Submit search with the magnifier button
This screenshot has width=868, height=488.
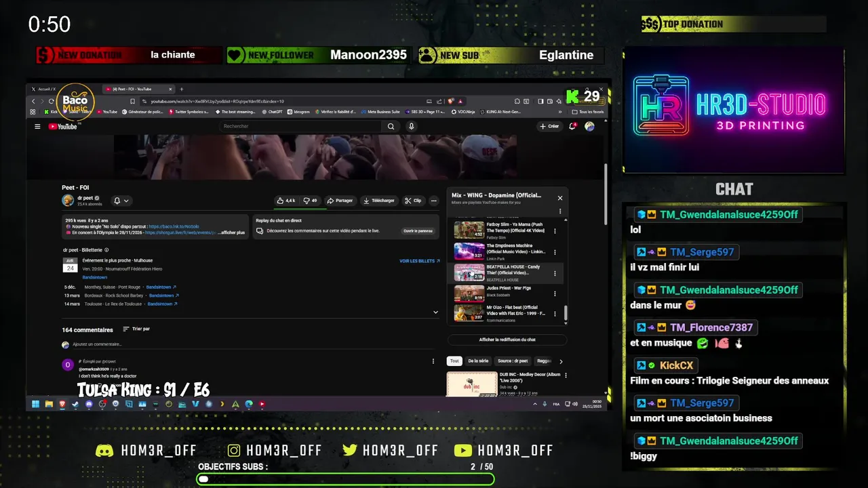pos(391,126)
